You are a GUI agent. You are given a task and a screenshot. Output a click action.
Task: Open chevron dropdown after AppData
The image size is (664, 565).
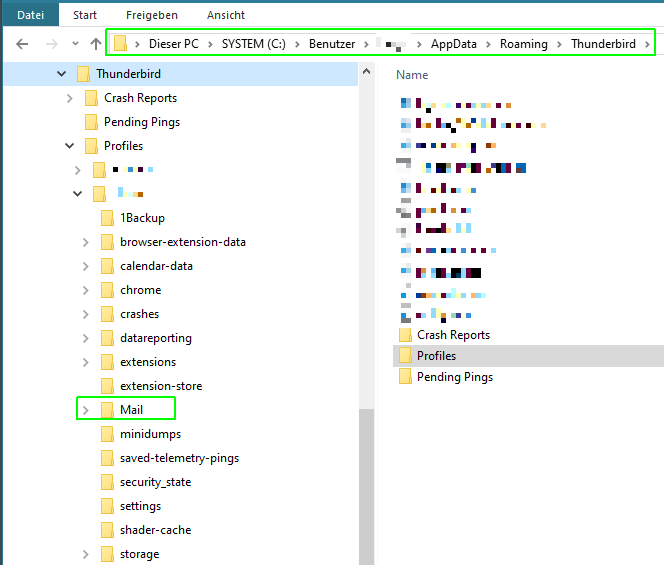pyautogui.click(x=488, y=44)
